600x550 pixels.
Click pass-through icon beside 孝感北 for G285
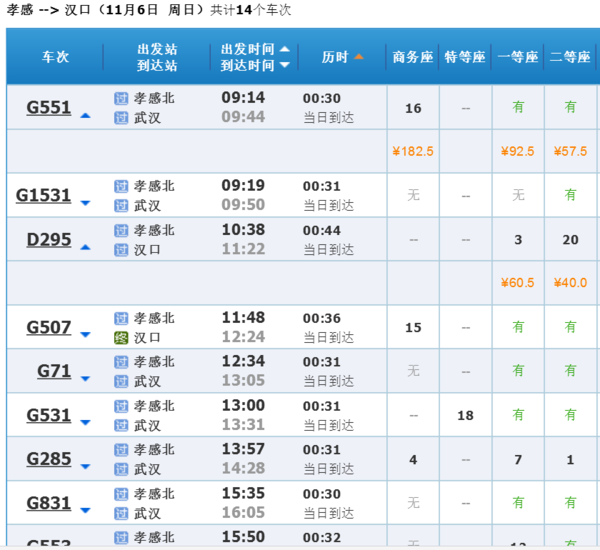pos(121,450)
